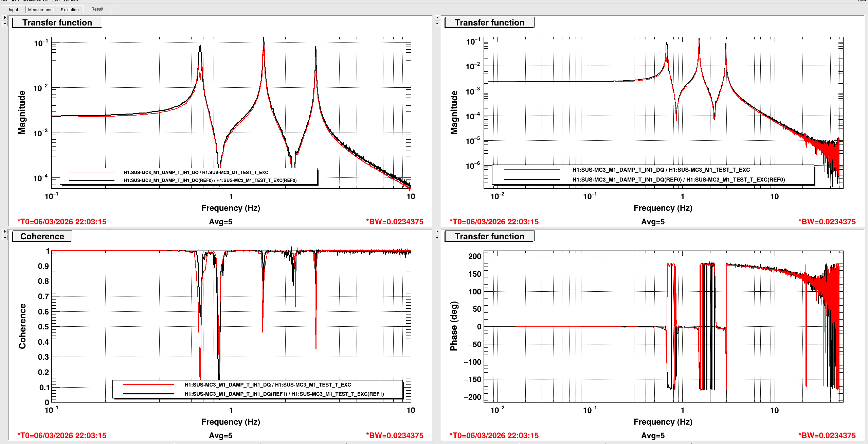Click Phase (deg) axis label
868x444 pixels.
pos(454,326)
